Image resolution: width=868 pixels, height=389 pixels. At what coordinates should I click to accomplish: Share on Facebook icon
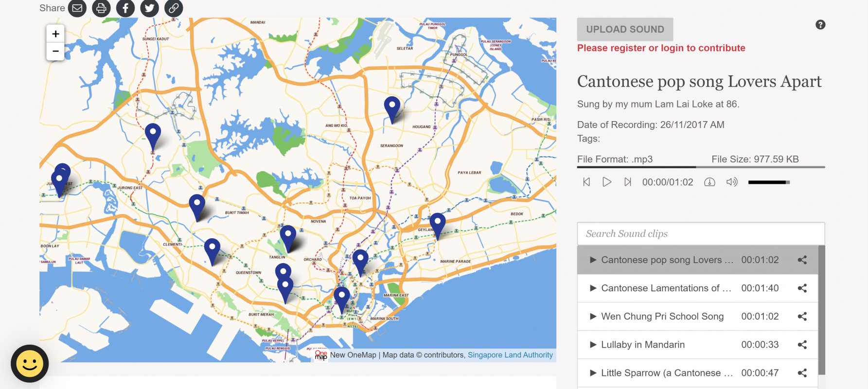coord(125,8)
